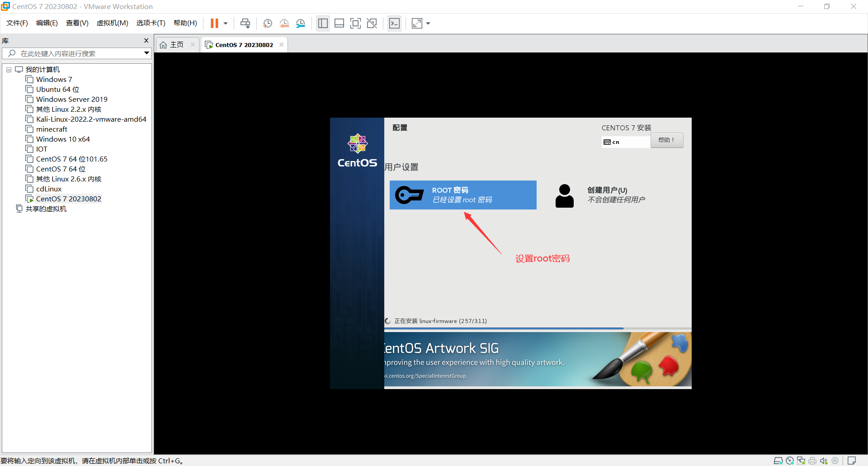Select Windows 7 in the library
The width and height of the screenshot is (868, 466).
point(54,80)
